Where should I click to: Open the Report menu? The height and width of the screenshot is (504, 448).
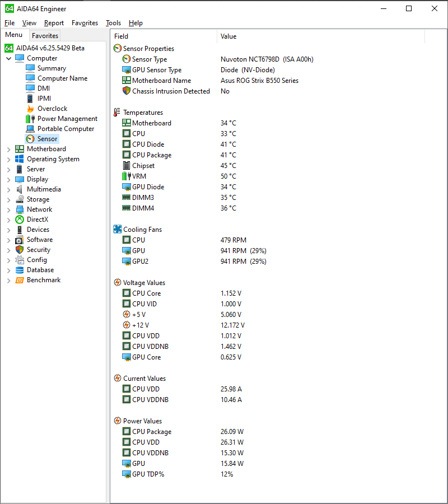[x=54, y=23]
